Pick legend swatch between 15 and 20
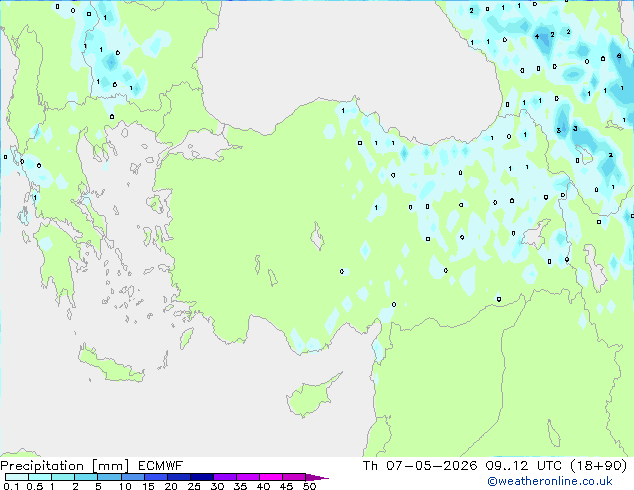 coord(155,477)
